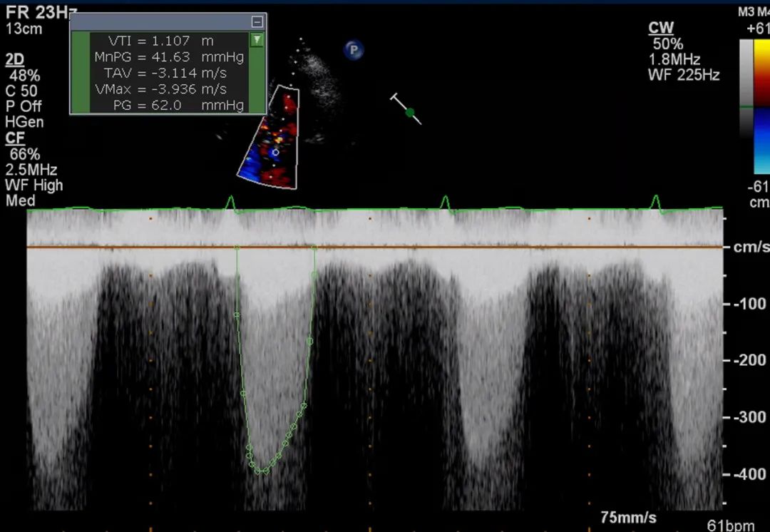Click the blue P probe marker
The height and width of the screenshot is (532, 770).
point(354,49)
